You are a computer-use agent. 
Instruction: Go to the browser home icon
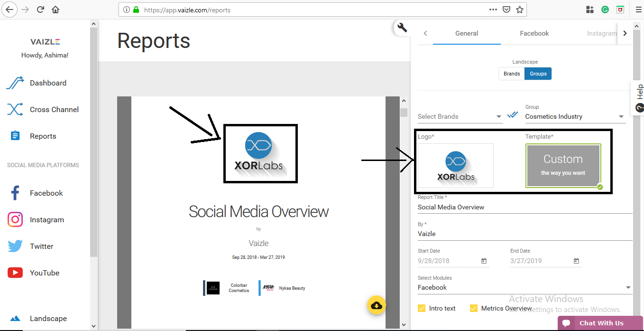(55, 9)
